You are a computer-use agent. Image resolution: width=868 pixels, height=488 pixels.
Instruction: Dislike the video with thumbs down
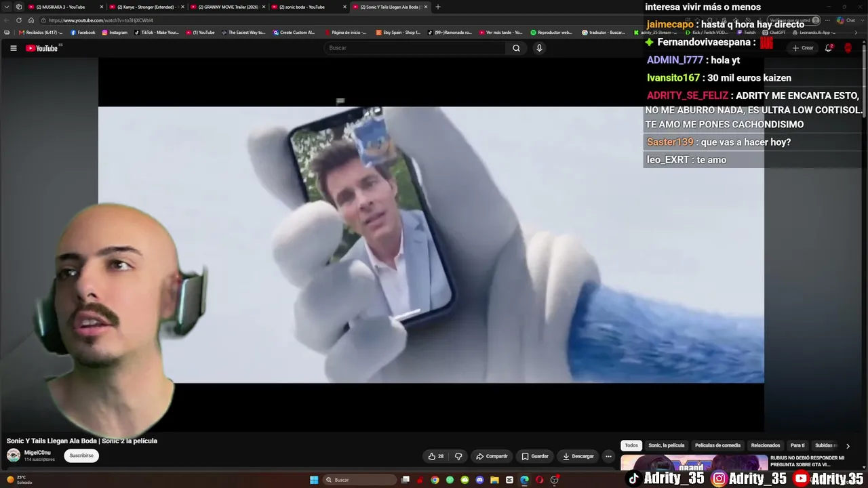click(x=458, y=456)
